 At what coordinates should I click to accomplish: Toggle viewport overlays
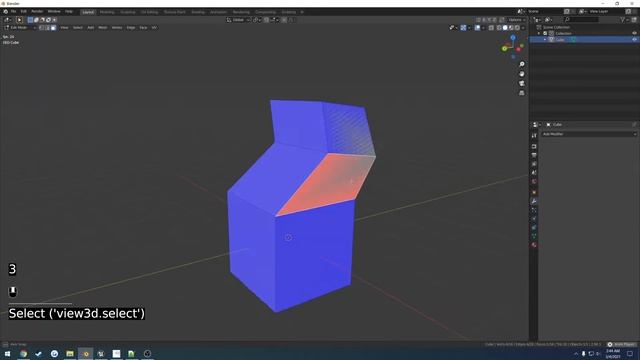[478, 28]
